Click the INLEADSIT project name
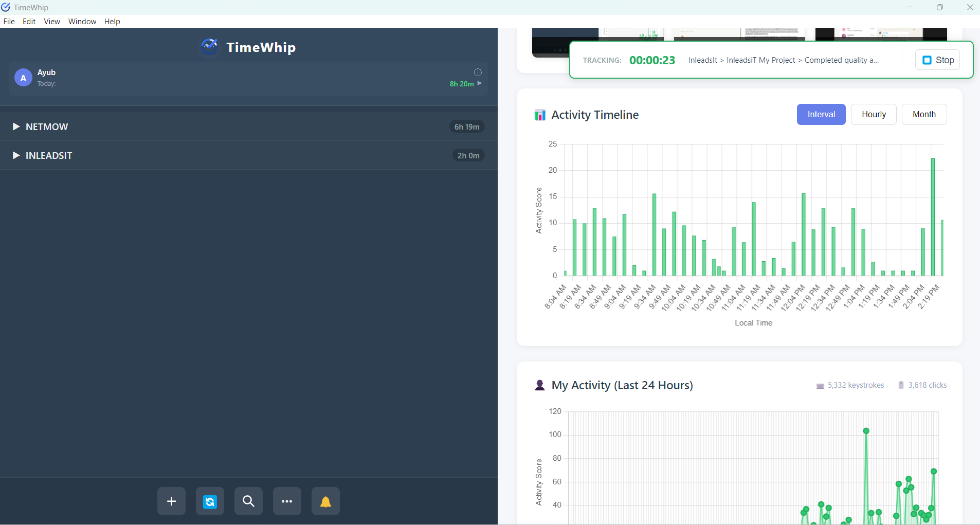This screenshot has width=980, height=525. 49,155
